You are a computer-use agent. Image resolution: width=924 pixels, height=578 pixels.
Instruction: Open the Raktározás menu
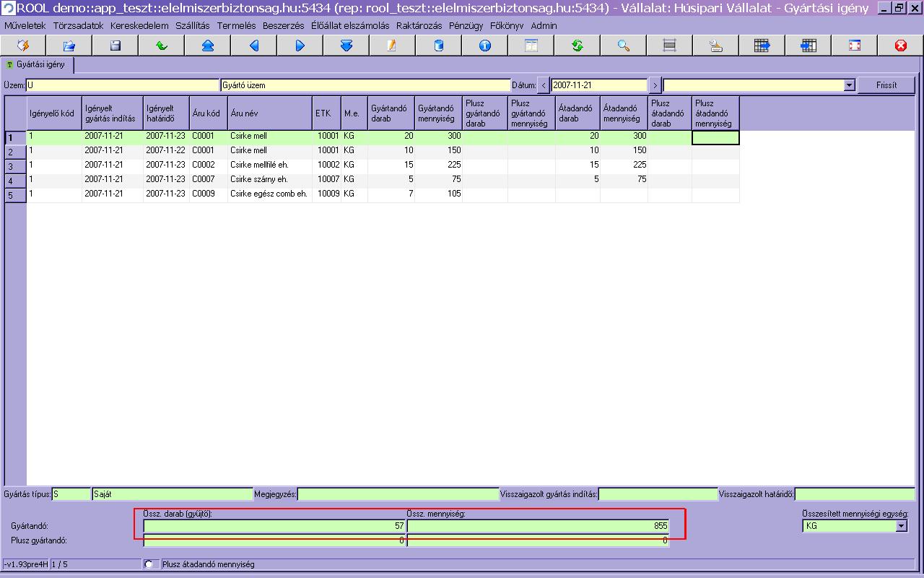(x=419, y=25)
